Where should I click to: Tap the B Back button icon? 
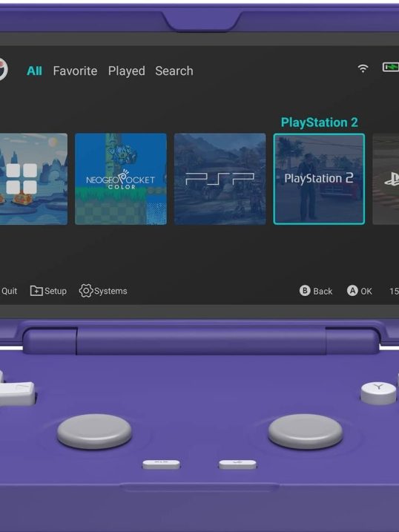point(305,291)
